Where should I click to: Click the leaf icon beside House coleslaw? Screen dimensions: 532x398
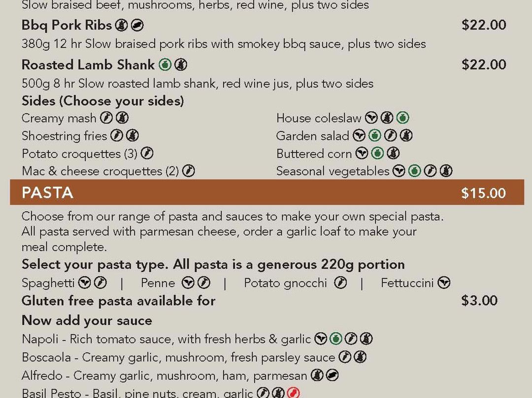click(x=371, y=118)
